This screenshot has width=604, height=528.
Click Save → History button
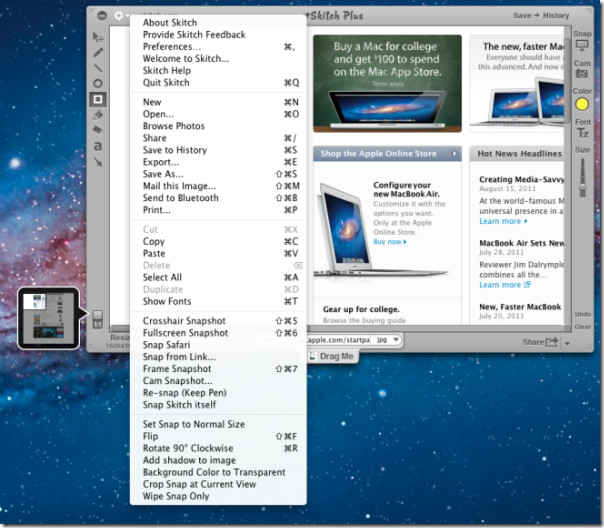click(x=541, y=15)
